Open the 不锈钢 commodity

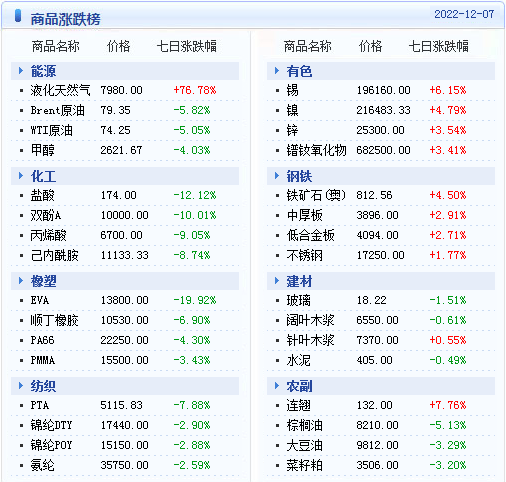point(305,255)
